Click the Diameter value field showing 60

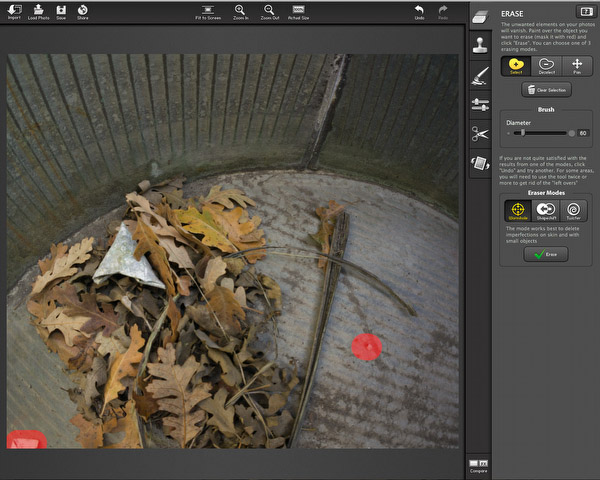(583, 133)
